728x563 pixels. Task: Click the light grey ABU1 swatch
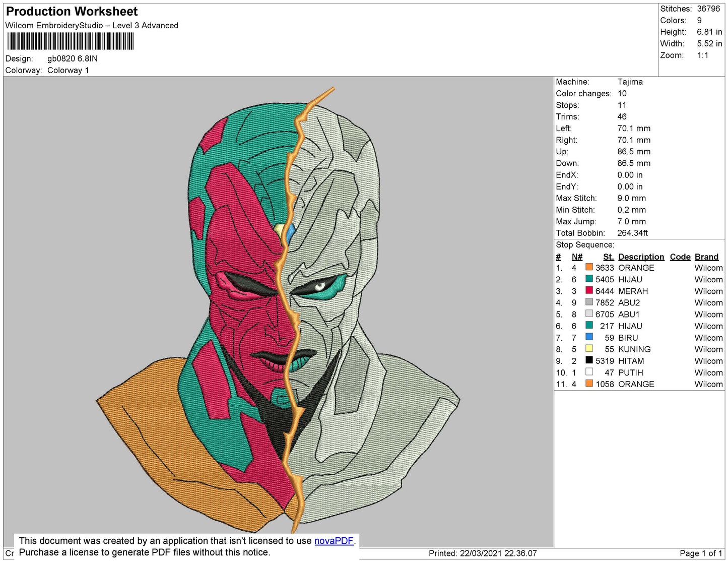click(x=589, y=314)
